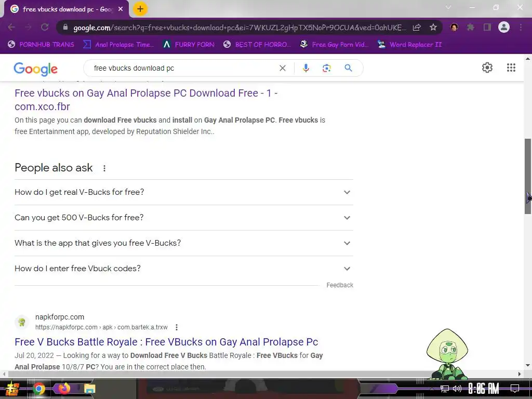
Task: Switch to the free vbucks download pc tab
Action: pyautogui.click(x=66, y=9)
